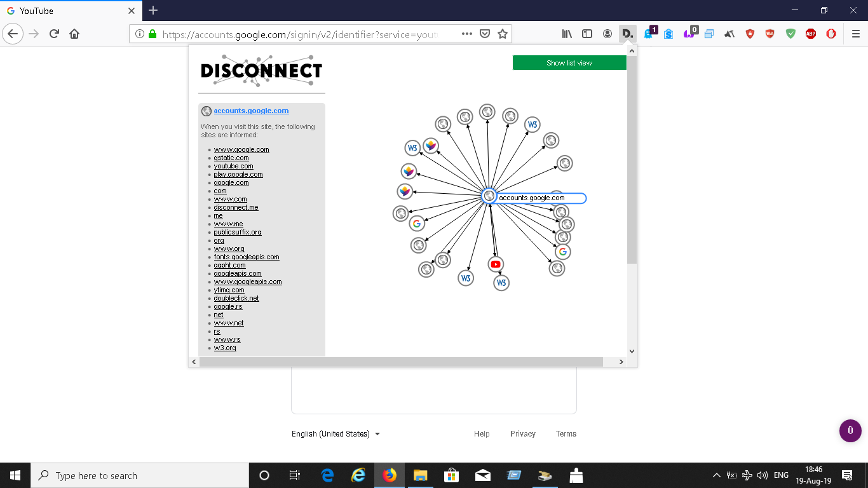Screen dimensions: 868x488
Task: Click the play.google.com link
Action: coord(238,174)
